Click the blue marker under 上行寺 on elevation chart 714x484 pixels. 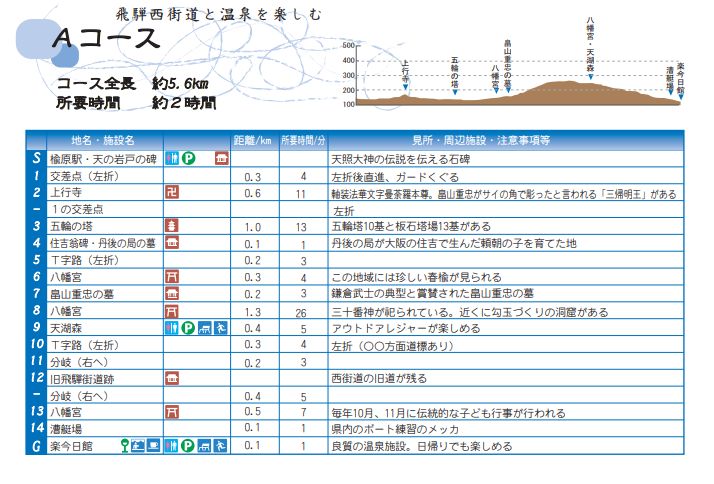tap(405, 87)
